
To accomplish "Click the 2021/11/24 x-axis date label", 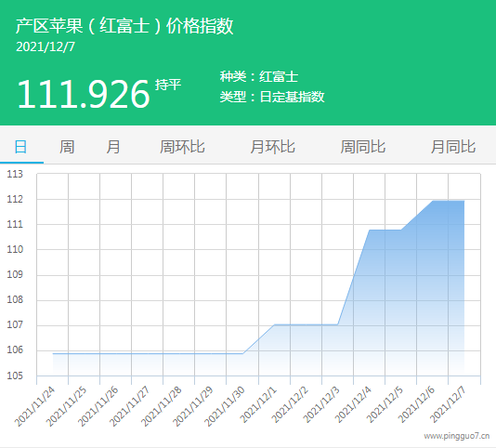I will point(34,407).
